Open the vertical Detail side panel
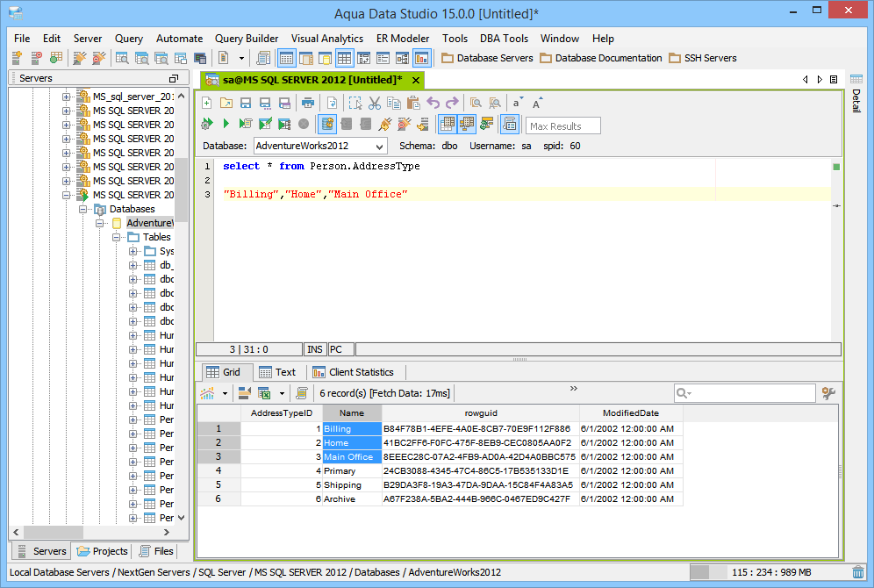This screenshot has width=874, height=588. 856,93
